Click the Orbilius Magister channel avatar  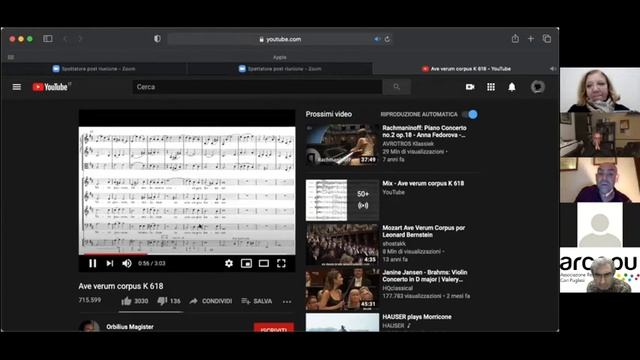tap(89, 326)
